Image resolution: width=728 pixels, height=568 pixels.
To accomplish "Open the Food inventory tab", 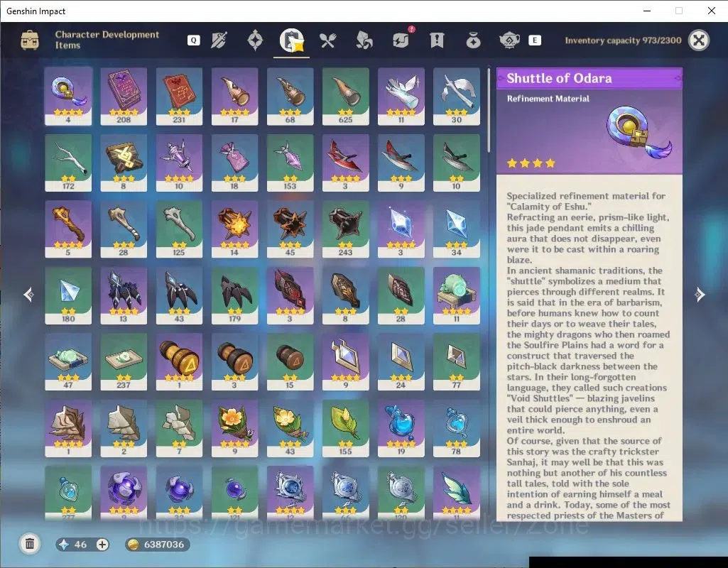I will point(328,40).
